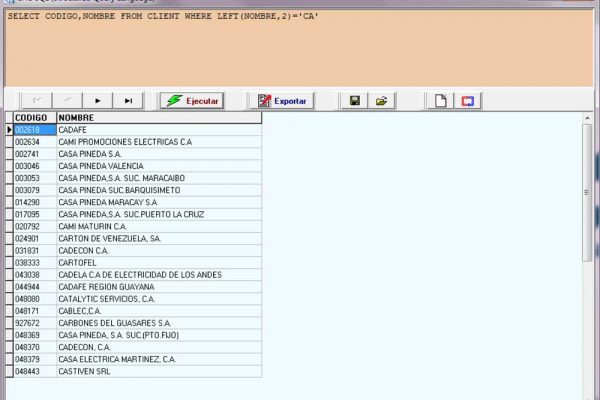
Task: Select code cell 002634
Action: pos(35,142)
